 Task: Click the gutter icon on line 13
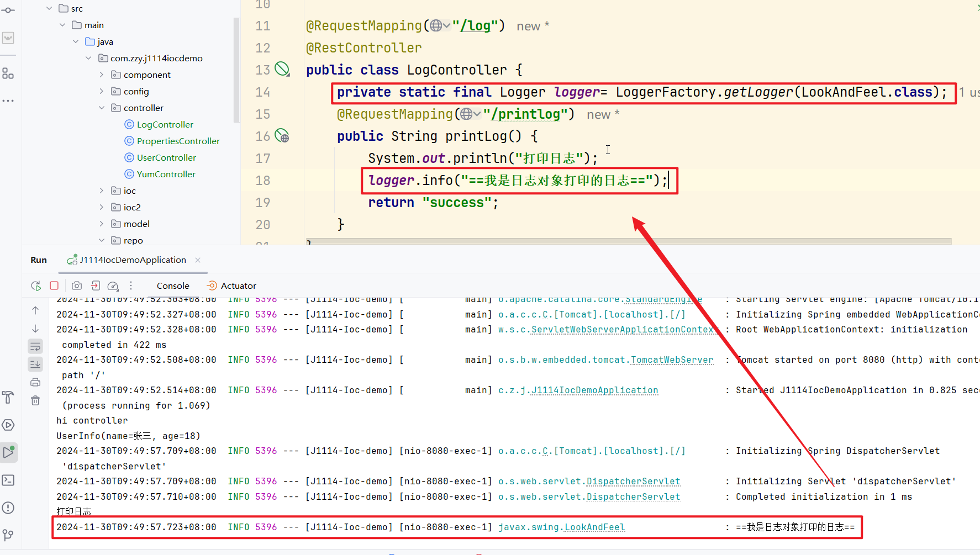point(282,69)
